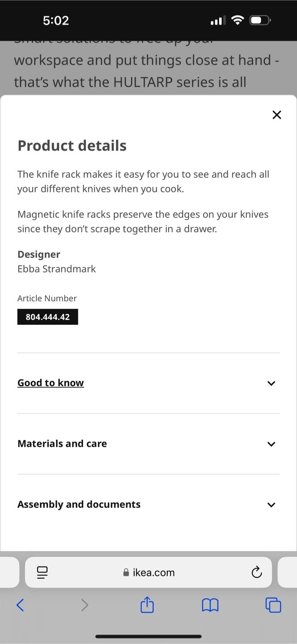Expand the Good to know chevron
This screenshot has width=297, height=644.
click(x=271, y=383)
